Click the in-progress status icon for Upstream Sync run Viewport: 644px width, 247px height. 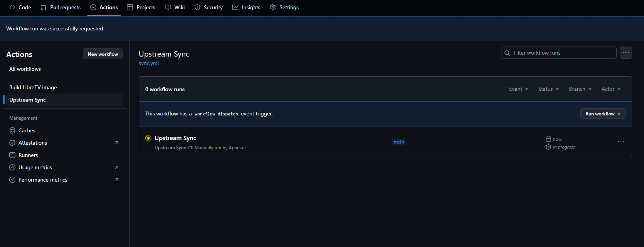[x=148, y=138]
